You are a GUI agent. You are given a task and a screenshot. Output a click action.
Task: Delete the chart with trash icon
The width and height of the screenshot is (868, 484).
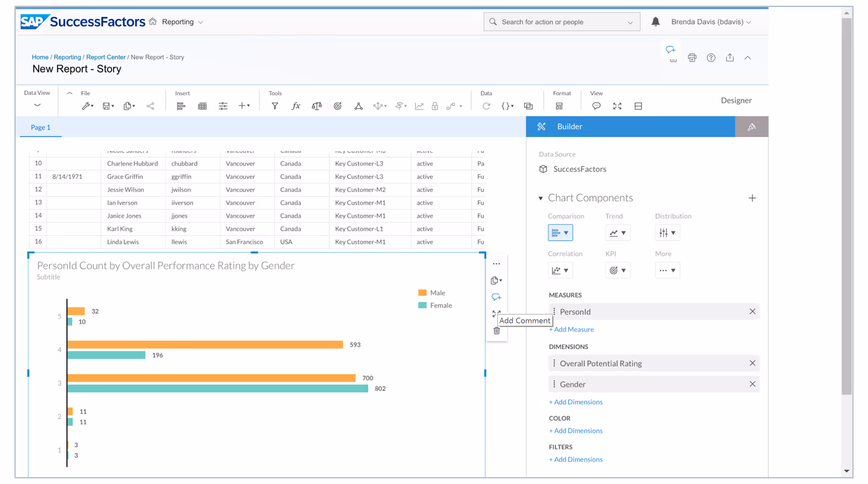[x=496, y=331]
